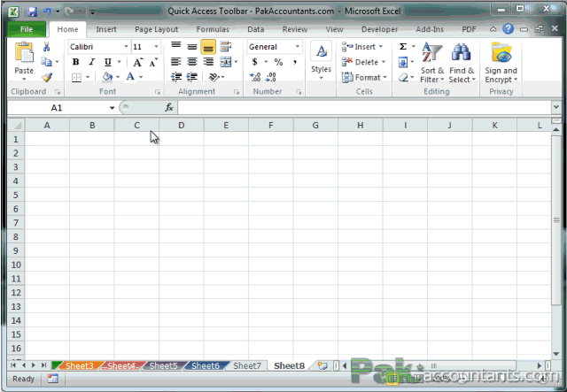Click the Clear eraser icon
Image resolution: width=567 pixels, height=392 pixels.
point(403,77)
